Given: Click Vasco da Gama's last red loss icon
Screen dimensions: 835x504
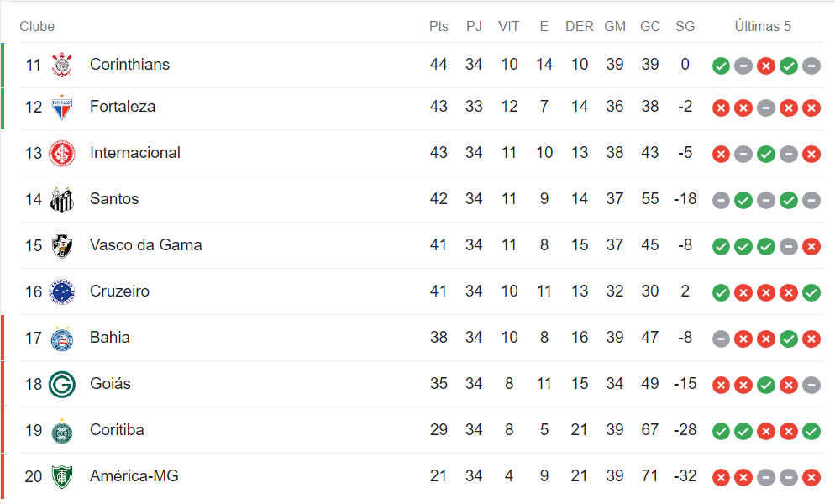Looking at the screenshot, I should [x=811, y=247].
